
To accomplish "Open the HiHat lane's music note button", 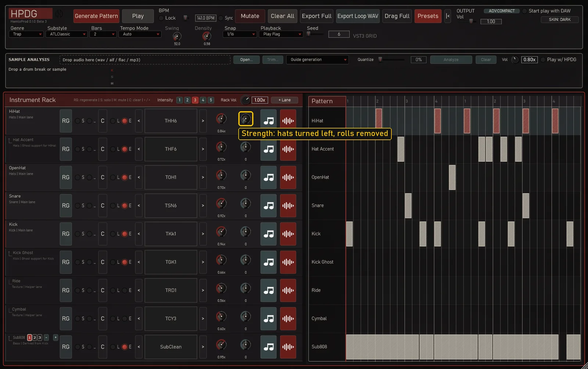I will tap(269, 121).
